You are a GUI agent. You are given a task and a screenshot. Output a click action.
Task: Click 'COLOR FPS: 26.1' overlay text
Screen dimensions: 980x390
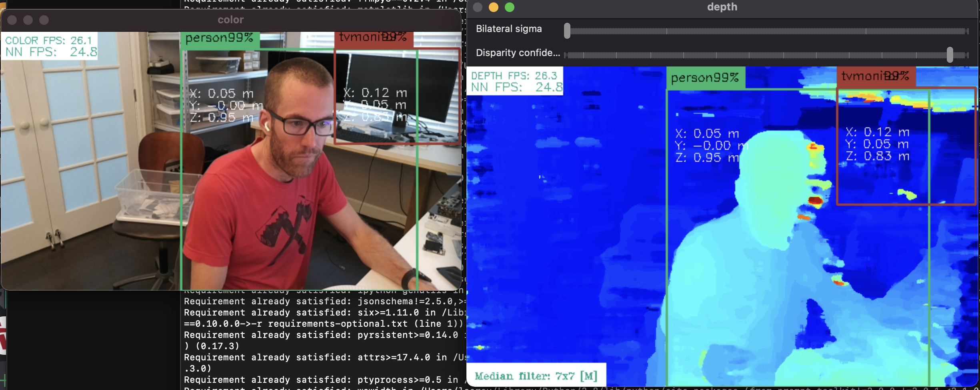point(48,40)
